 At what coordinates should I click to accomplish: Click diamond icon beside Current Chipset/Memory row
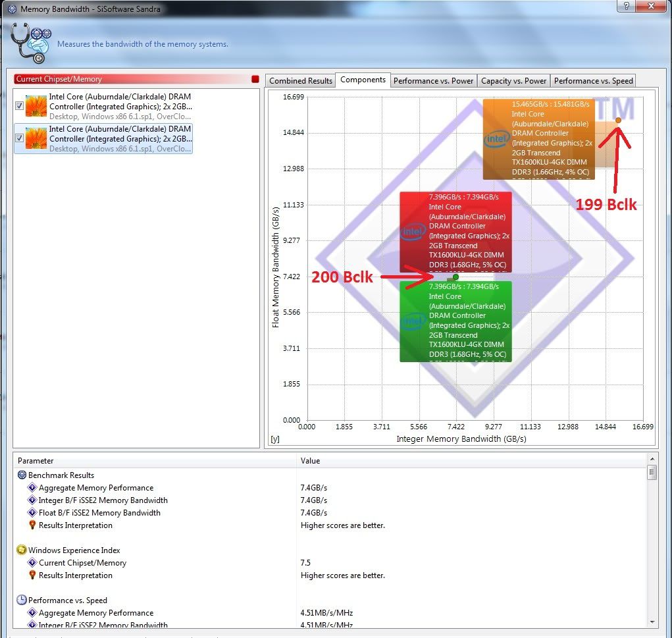pyautogui.click(x=32, y=562)
